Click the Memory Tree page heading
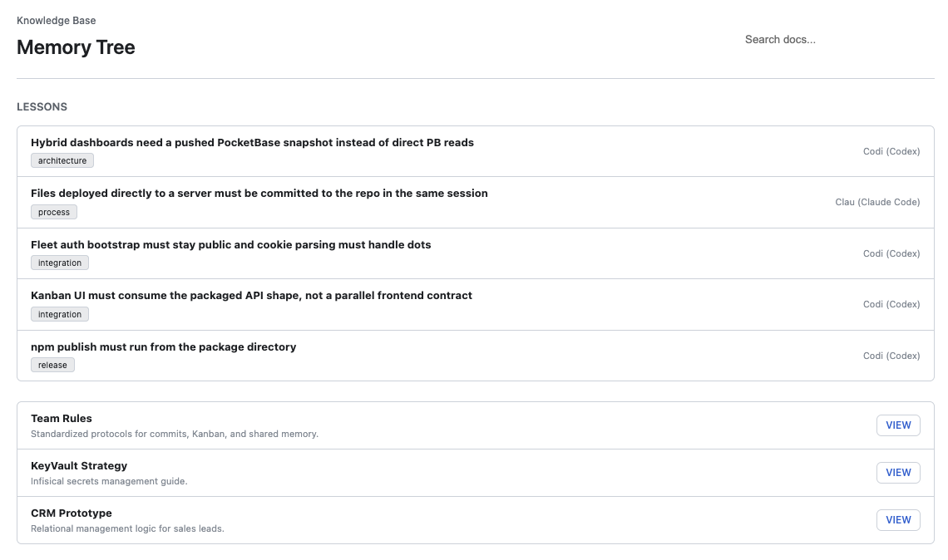The image size is (948, 560). [x=76, y=47]
